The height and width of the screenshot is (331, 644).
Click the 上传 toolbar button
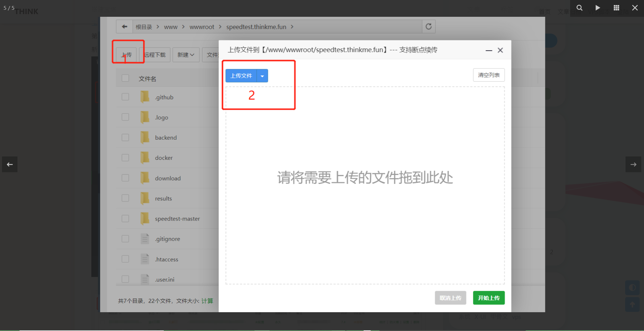(127, 55)
